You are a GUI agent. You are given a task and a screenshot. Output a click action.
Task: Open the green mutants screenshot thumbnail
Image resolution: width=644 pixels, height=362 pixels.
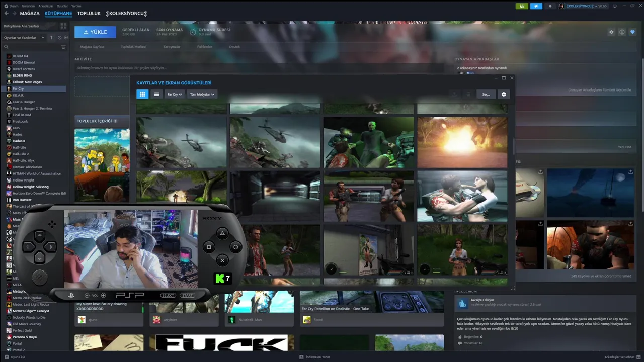point(368,142)
